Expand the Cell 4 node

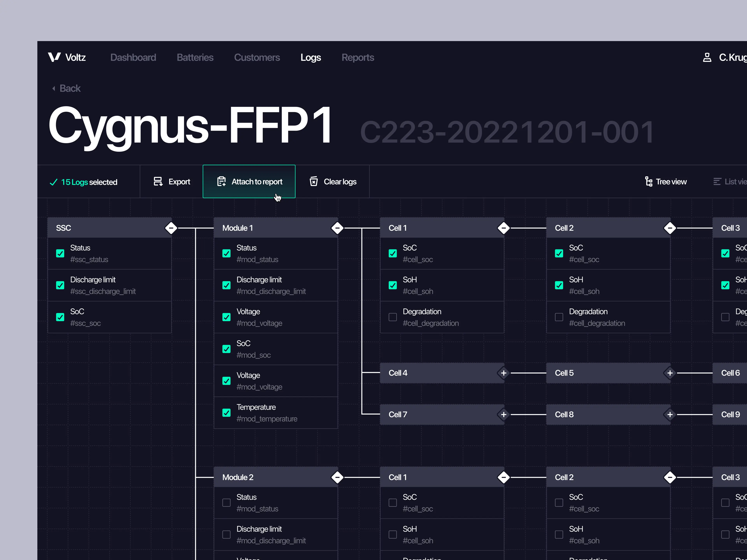pos(503,373)
